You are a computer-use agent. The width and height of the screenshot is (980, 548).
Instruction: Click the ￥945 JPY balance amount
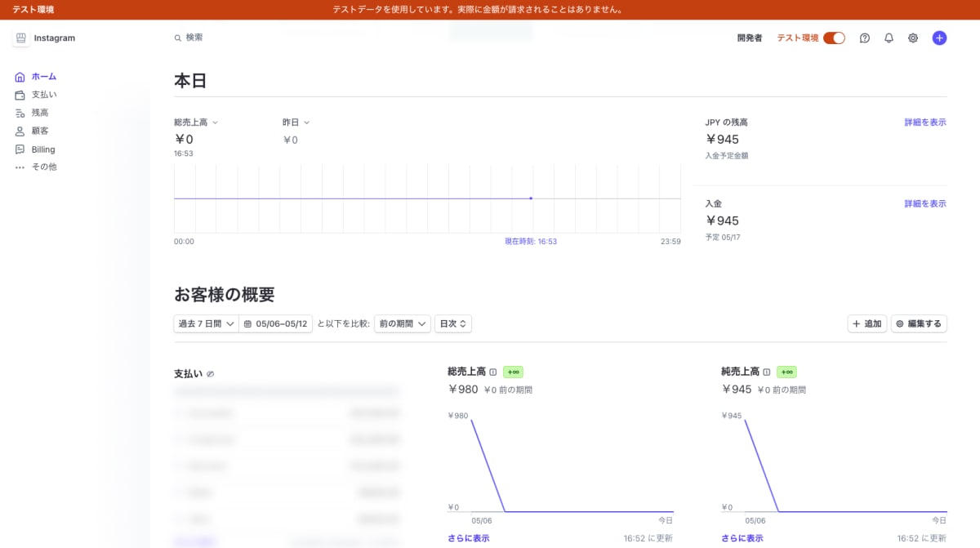(722, 140)
